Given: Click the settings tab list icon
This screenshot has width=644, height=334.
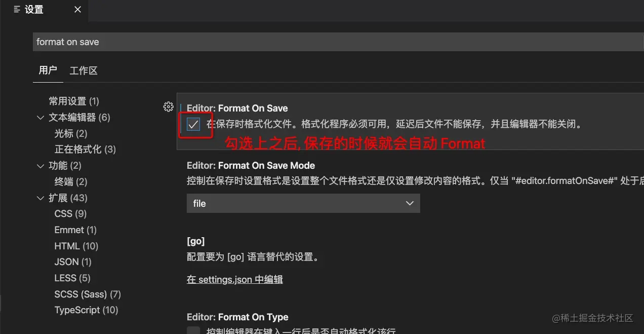Looking at the screenshot, I should (17, 9).
